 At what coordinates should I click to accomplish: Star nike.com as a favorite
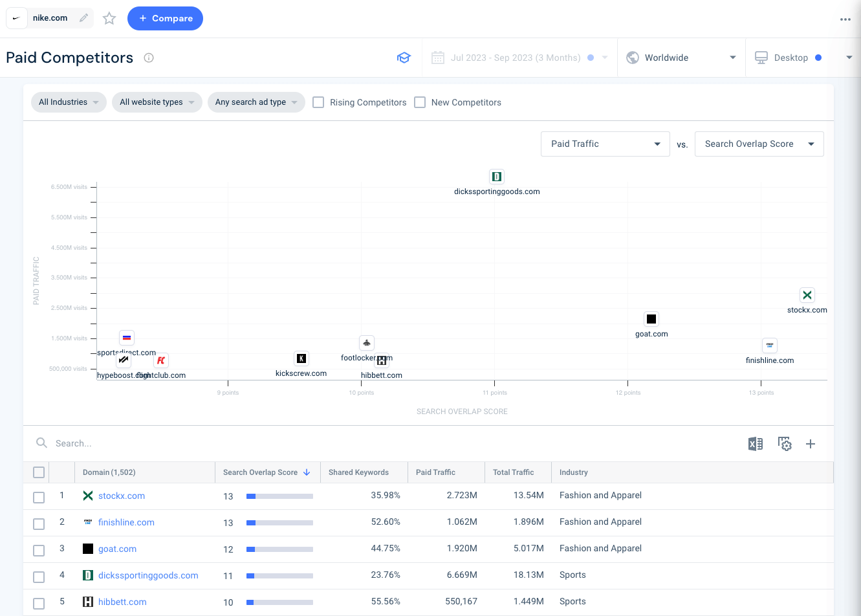pyautogui.click(x=109, y=18)
